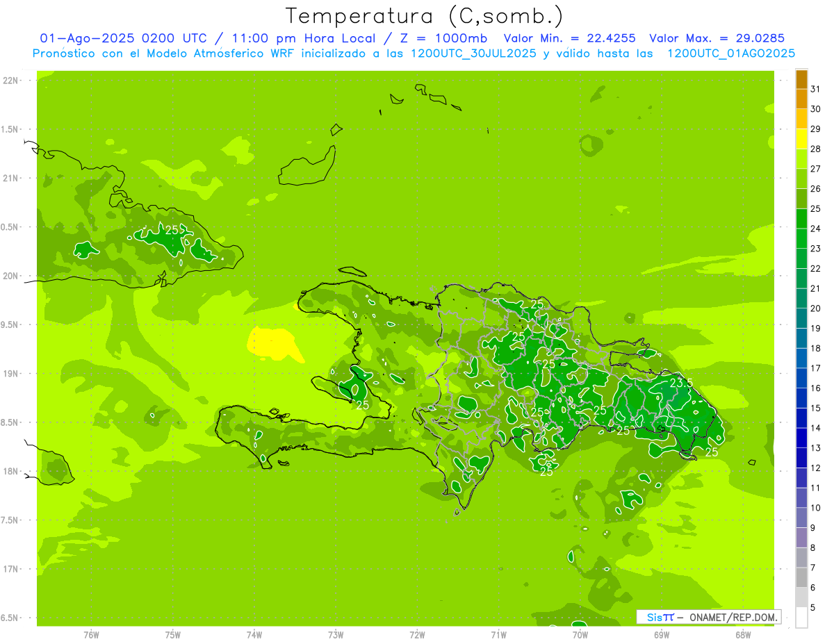The width and height of the screenshot is (834, 644).
Task: Click the "76W" longitude axis label
Action: click(91, 634)
